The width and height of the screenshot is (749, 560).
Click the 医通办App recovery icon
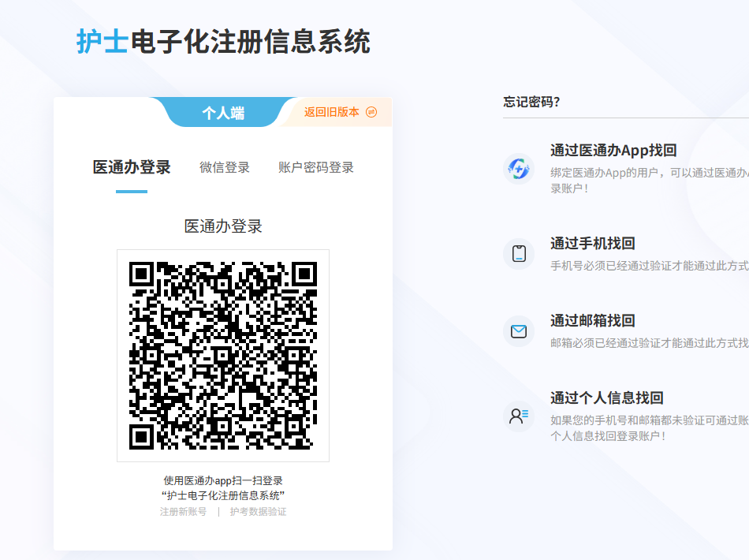(x=519, y=169)
